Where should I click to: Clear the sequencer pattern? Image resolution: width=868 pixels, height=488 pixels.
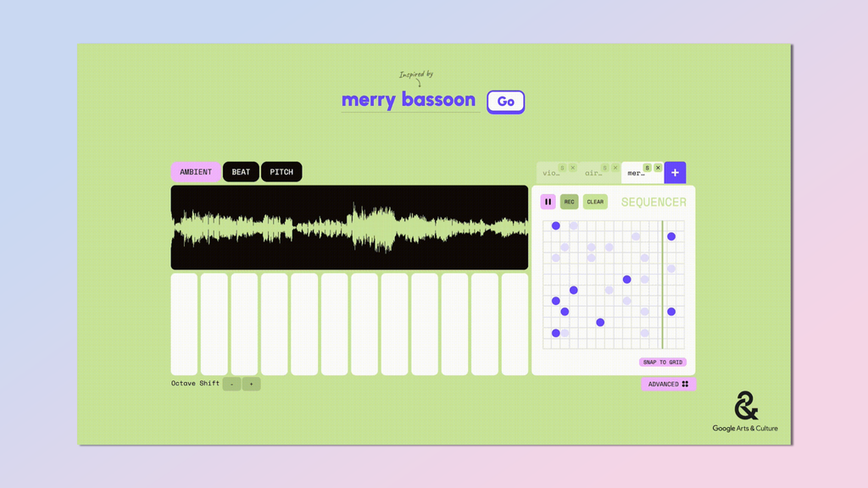pyautogui.click(x=595, y=202)
